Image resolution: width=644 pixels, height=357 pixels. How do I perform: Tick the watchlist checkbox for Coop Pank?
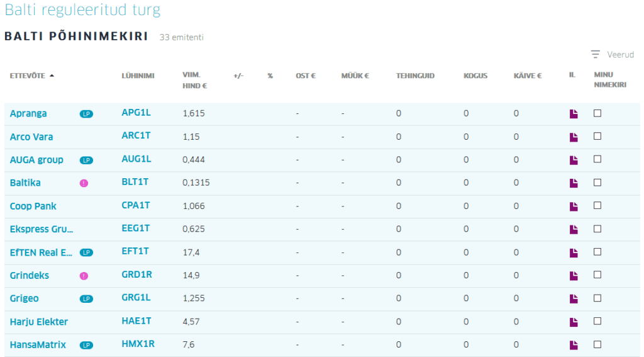pos(597,205)
